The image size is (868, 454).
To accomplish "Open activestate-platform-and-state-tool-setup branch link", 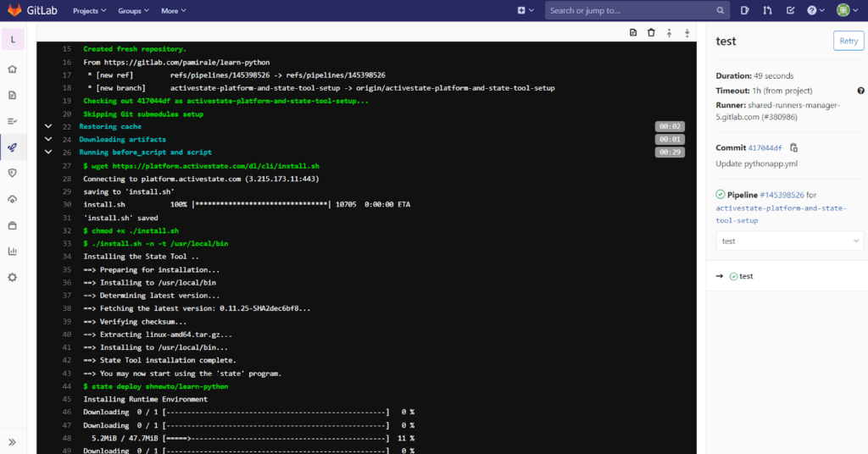I will coord(781,214).
